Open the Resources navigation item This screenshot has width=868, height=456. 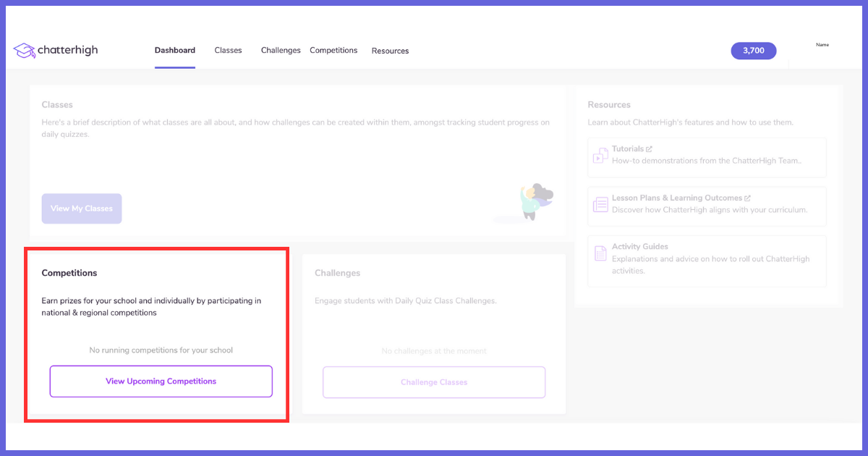(x=390, y=51)
